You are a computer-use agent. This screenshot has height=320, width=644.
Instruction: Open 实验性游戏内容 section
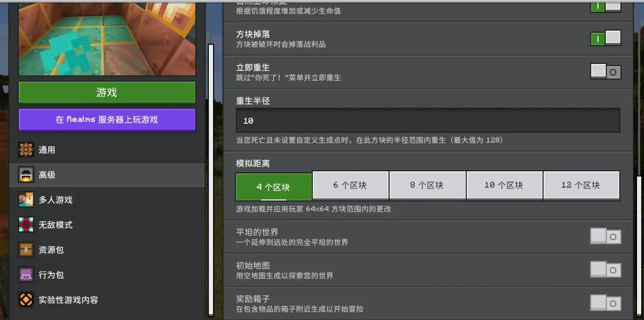pos(107,300)
